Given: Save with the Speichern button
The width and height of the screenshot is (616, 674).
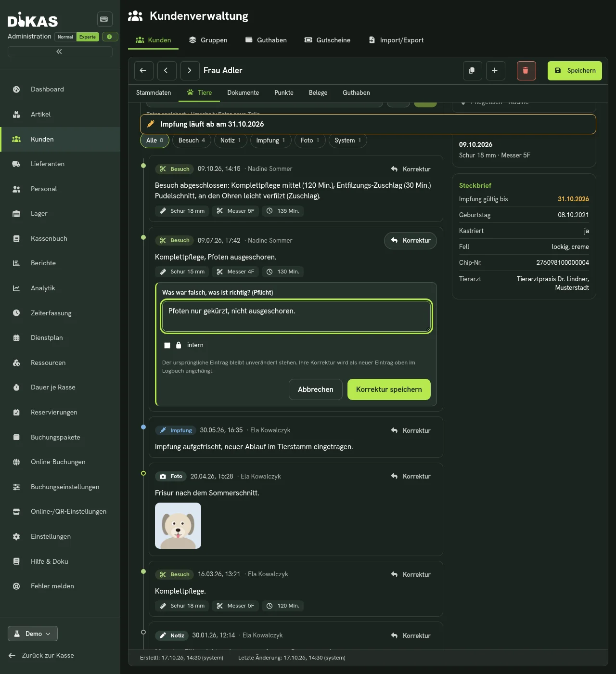Looking at the screenshot, I should tap(575, 70).
